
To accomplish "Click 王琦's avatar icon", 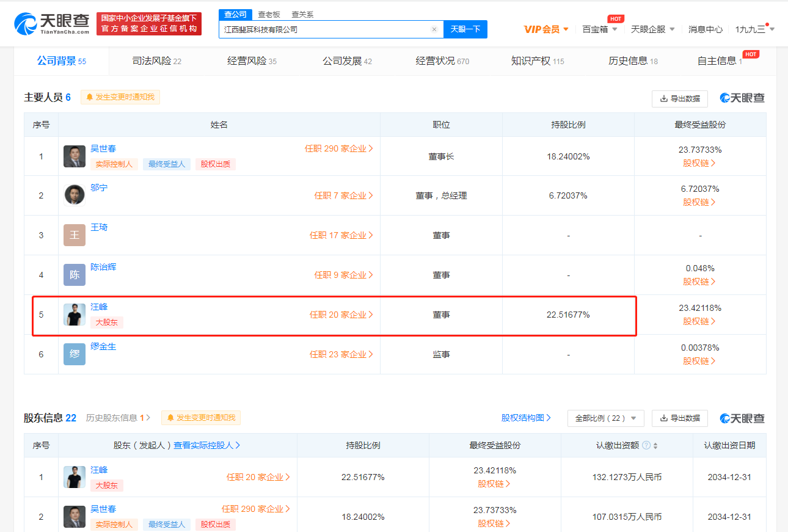I will [75, 235].
